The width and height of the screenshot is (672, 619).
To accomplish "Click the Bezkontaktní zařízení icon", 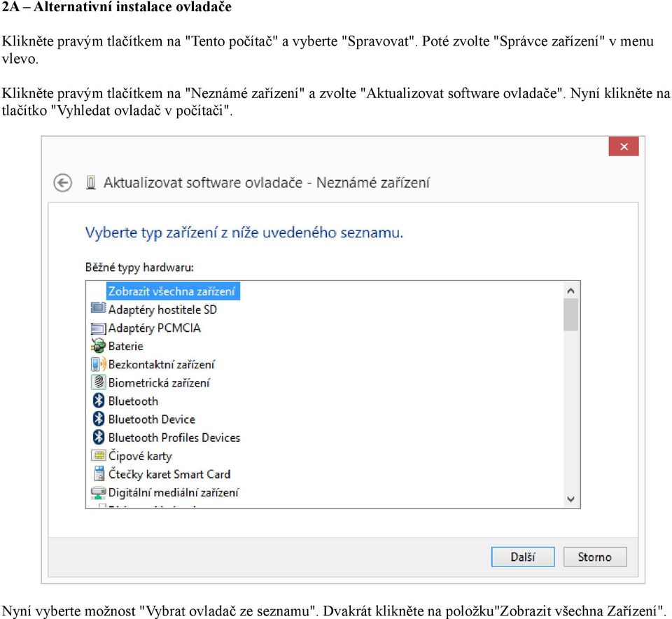I will click(99, 364).
